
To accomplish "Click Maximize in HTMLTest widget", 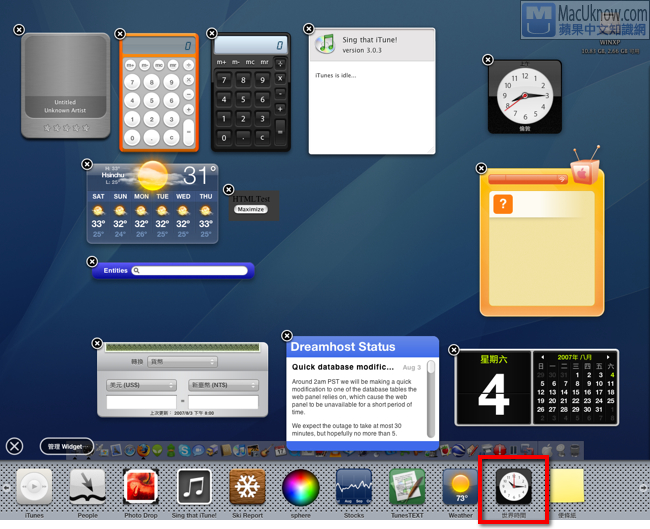I will click(x=251, y=209).
